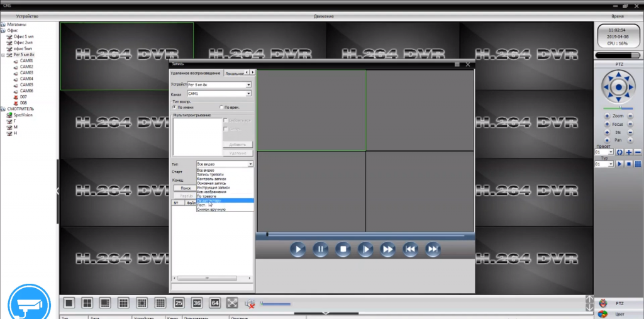Open the Пресет number dropdown

(x=611, y=152)
